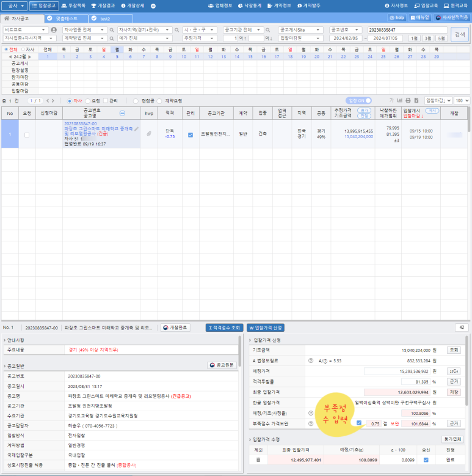Select the 현장공 radio option
This screenshot has width=472, height=476.
coord(136,101)
